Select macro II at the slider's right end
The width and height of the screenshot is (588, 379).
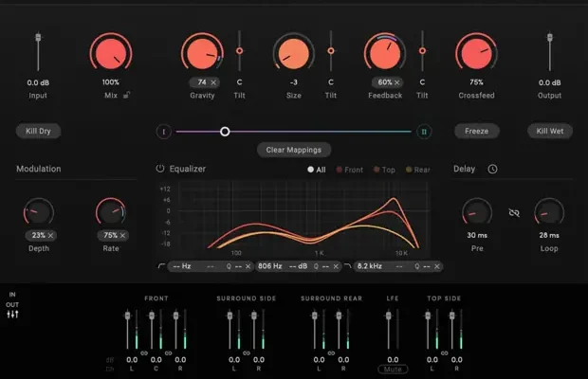point(424,132)
